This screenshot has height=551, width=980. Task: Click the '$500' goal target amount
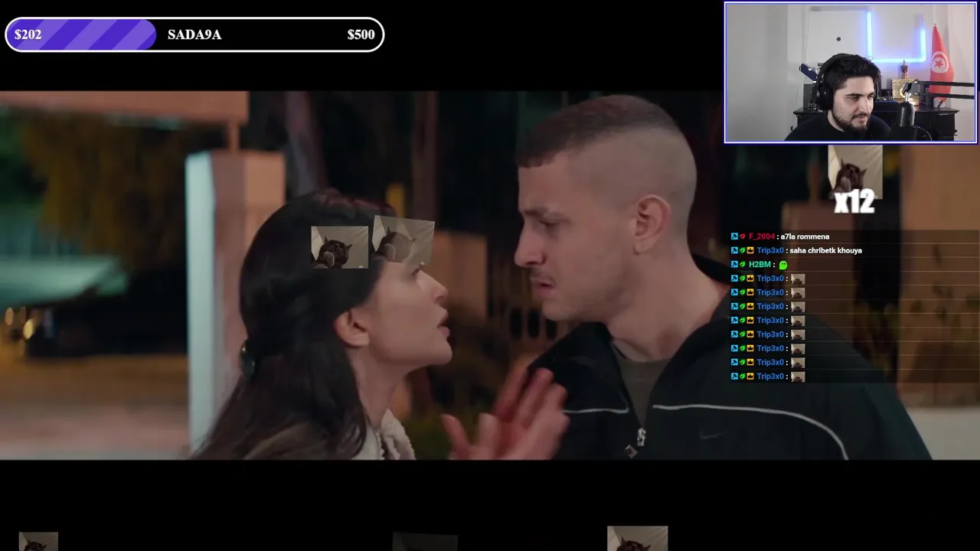tap(361, 34)
